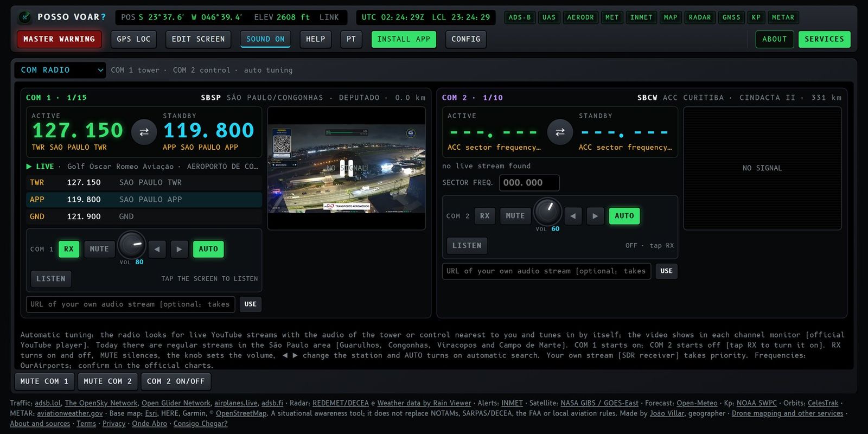Click the Posso Voar logo icon
The height and width of the screenshot is (434, 868).
pyautogui.click(x=24, y=17)
